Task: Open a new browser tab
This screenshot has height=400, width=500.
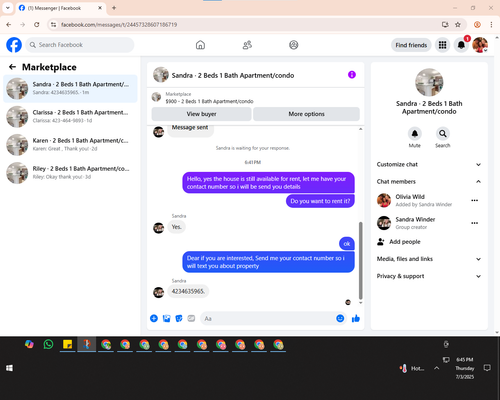Action: pos(114,8)
